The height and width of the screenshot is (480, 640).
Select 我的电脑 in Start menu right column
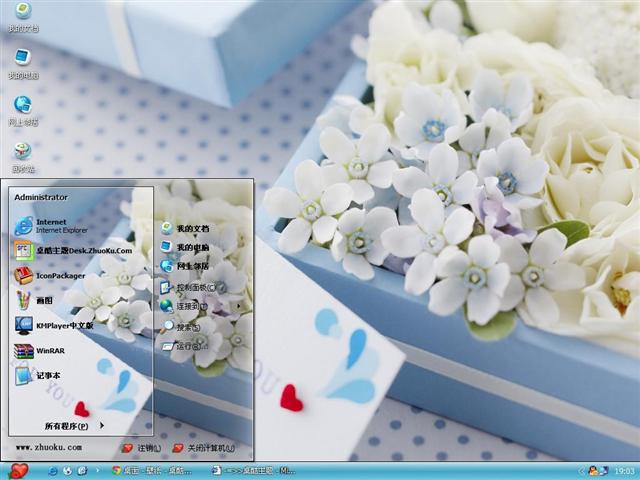184,247
